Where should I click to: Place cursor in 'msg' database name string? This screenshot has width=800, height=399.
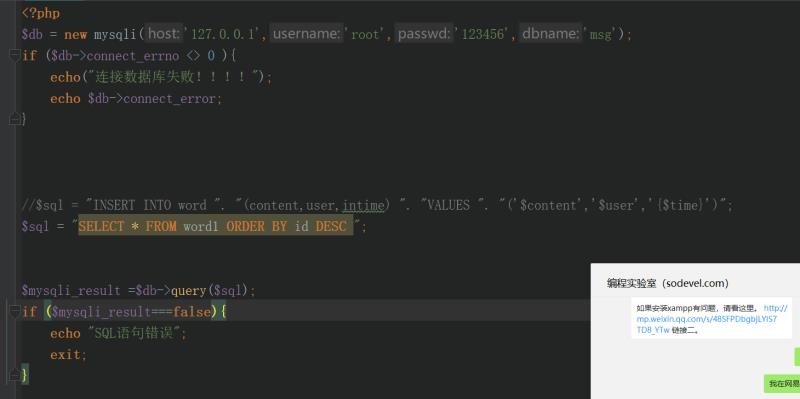pyautogui.click(x=600, y=35)
